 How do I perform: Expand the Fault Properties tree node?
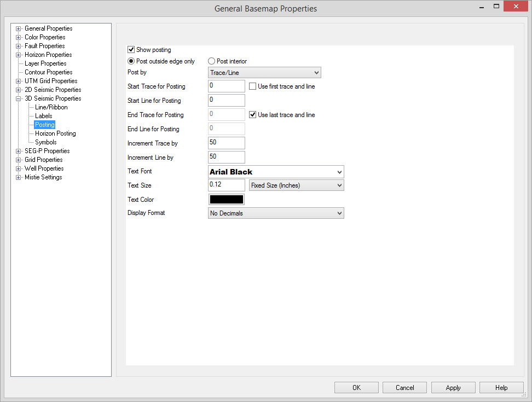[x=19, y=46]
